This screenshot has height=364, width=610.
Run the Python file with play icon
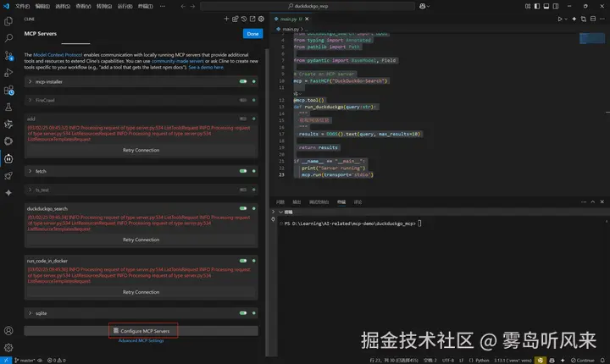[560, 19]
